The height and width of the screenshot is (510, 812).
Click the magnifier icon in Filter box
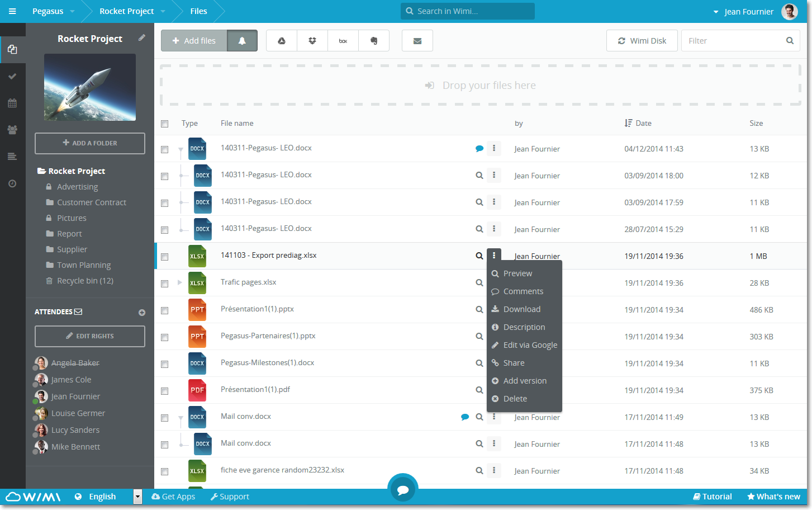(790, 41)
